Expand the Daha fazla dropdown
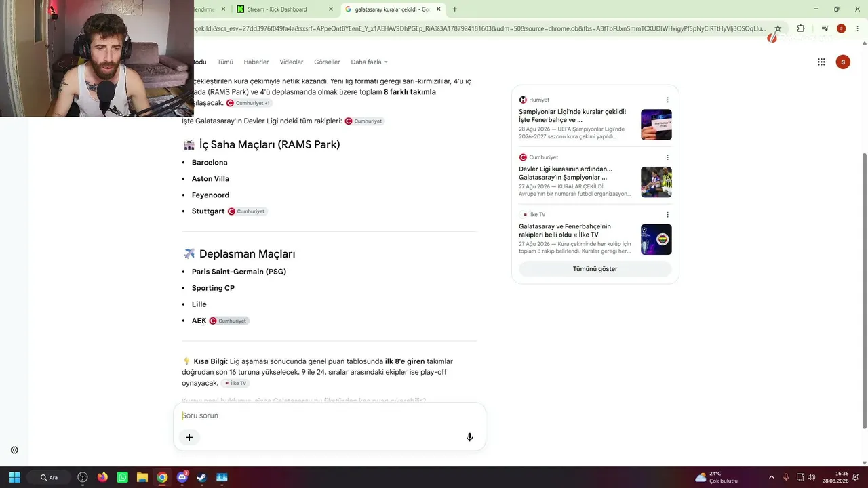 [370, 62]
